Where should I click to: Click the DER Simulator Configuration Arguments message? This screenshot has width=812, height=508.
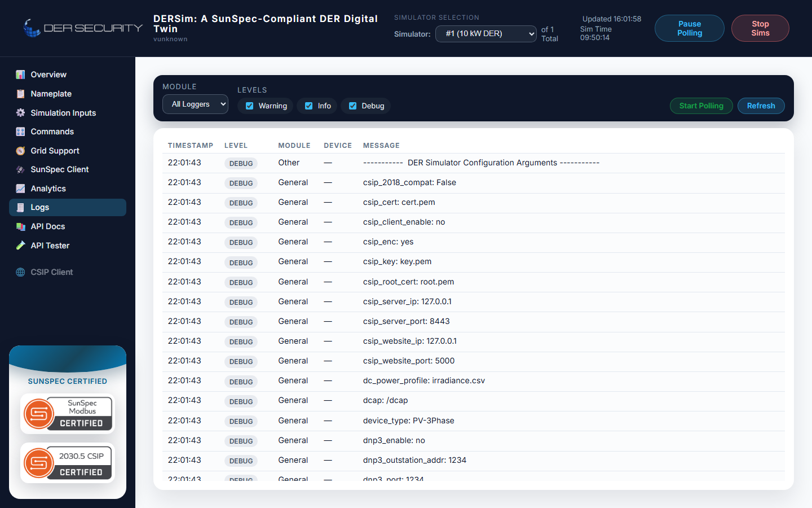coord(481,163)
